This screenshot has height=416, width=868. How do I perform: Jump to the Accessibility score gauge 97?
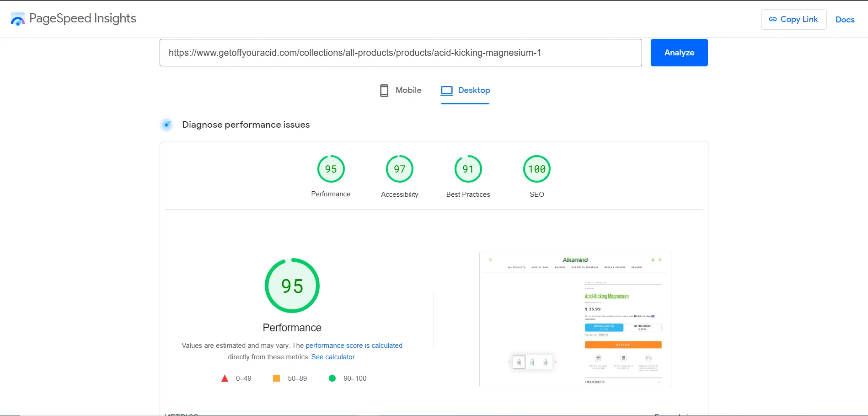click(399, 169)
